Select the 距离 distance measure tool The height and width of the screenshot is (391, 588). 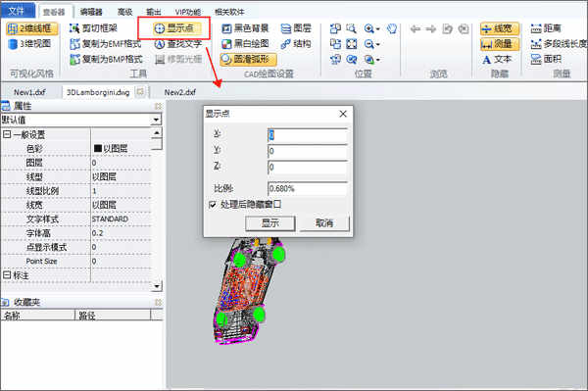pyautogui.click(x=547, y=28)
